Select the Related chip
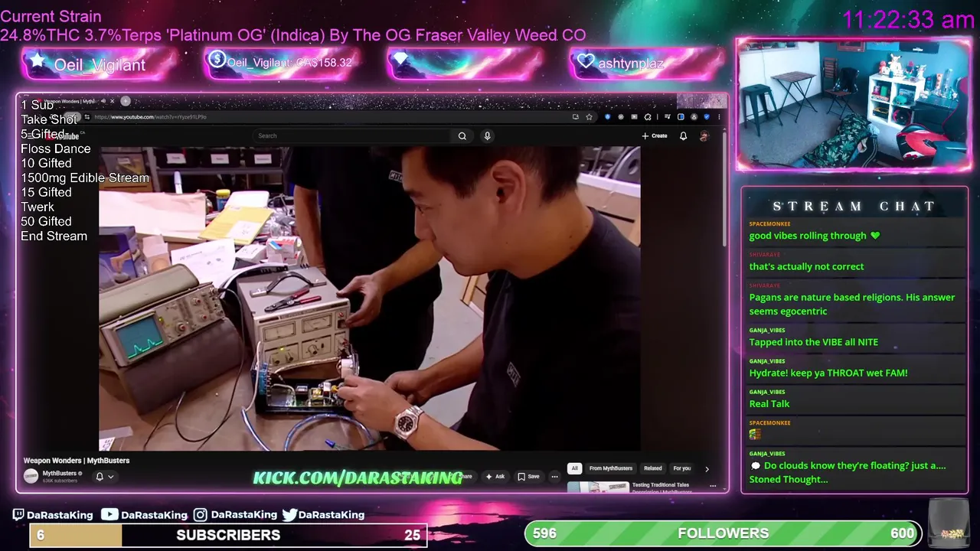The width and height of the screenshot is (980, 551). [x=653, y=468]
